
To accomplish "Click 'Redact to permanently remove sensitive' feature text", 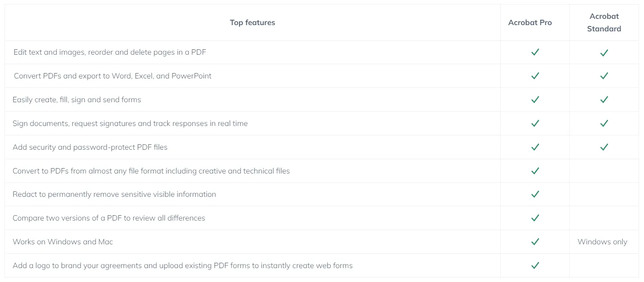I will [114, 194].
